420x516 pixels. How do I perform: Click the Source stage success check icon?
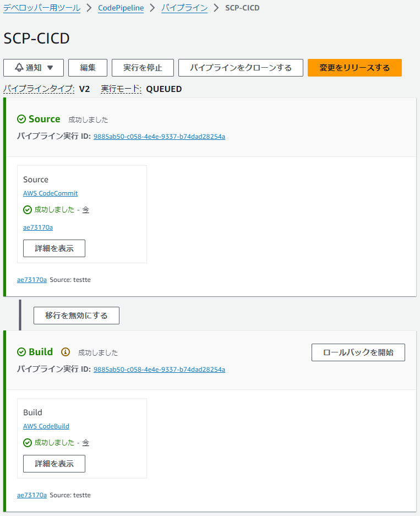(21, 119)
